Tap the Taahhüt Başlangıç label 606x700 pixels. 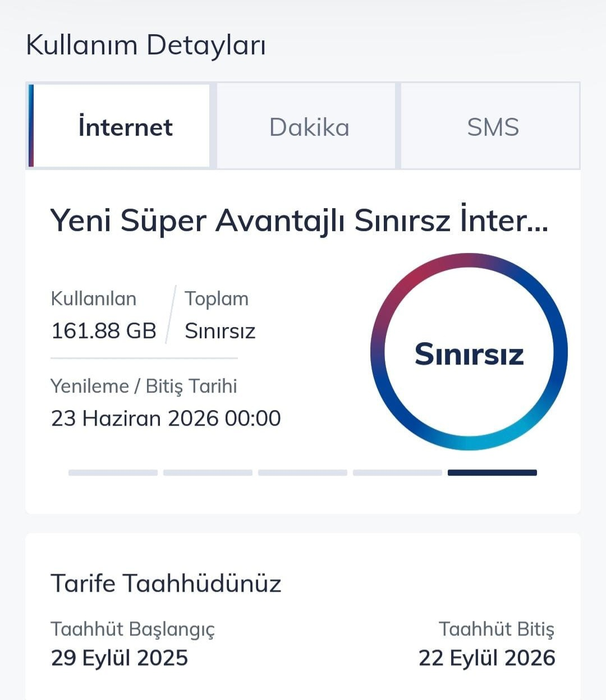click(132, 629)
